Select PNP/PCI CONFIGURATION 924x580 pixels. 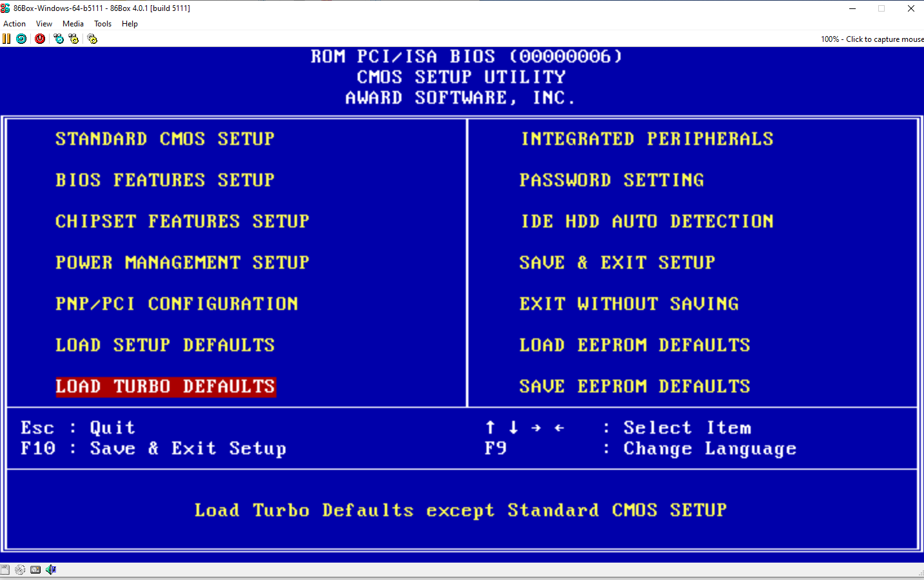177,304
